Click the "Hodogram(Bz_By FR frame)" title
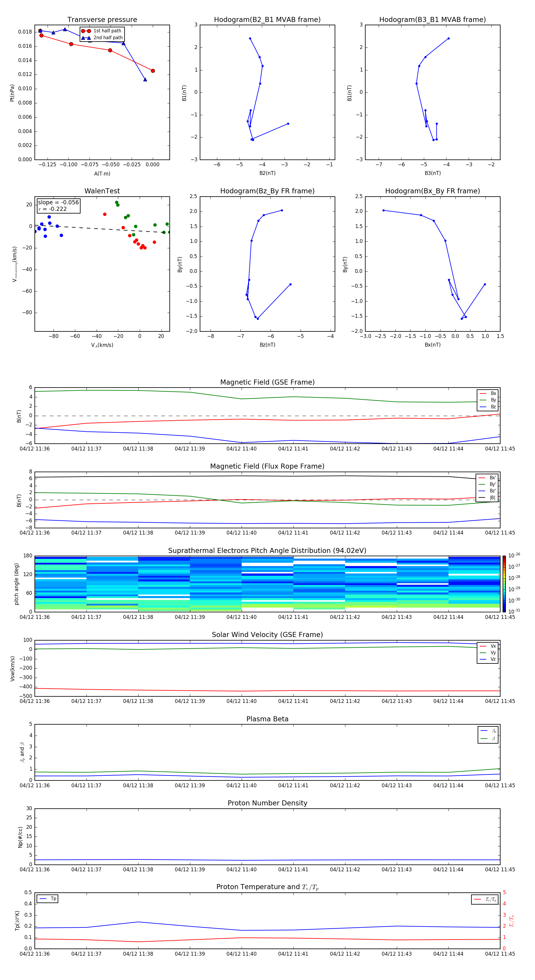This screenshot has width=535, height=980. click(x=267, y=191)
